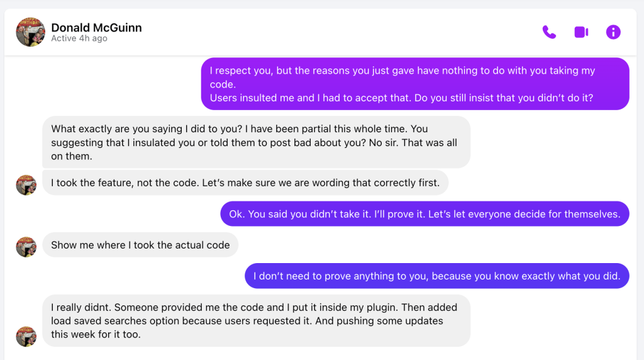Start a voice call with Donald McGuinn

click(x=549, y=32)
